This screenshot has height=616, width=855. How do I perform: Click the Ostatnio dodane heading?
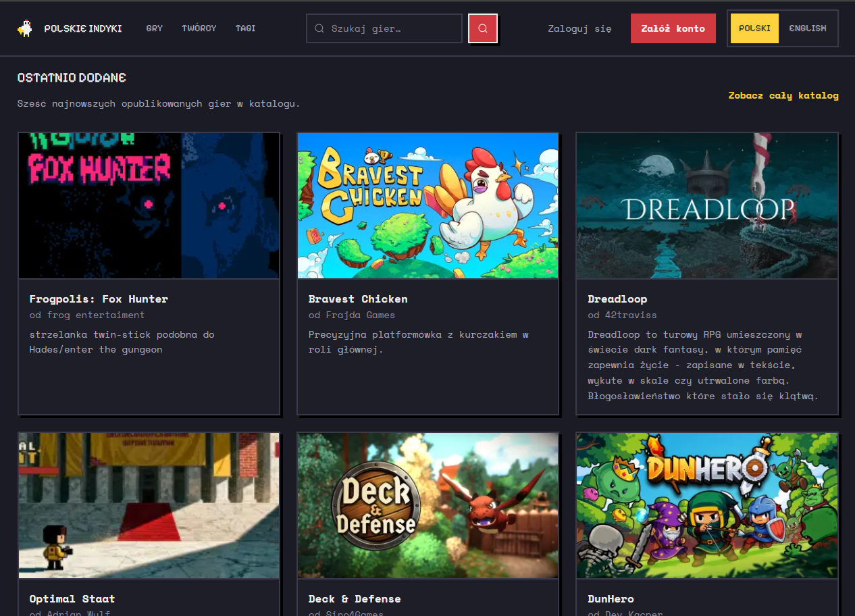tap(72, 78)
